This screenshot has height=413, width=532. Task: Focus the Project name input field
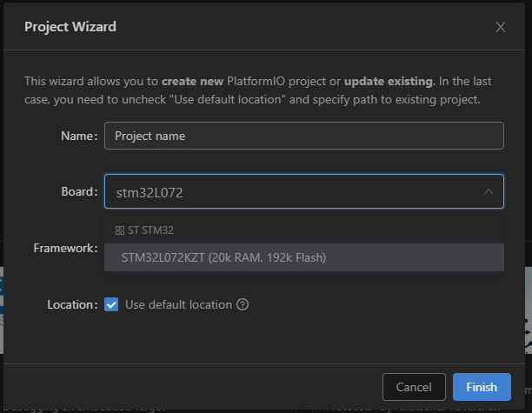coord(303,137)
